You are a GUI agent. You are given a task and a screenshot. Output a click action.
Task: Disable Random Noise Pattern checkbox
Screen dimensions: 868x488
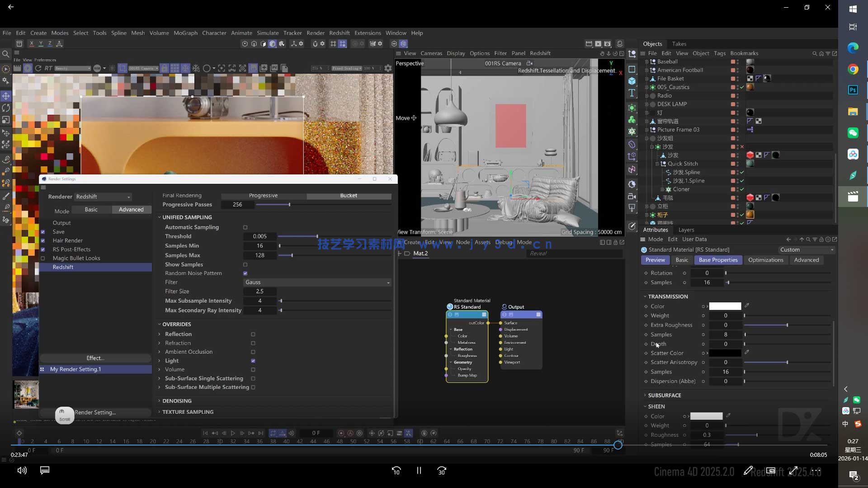(245, 273)
